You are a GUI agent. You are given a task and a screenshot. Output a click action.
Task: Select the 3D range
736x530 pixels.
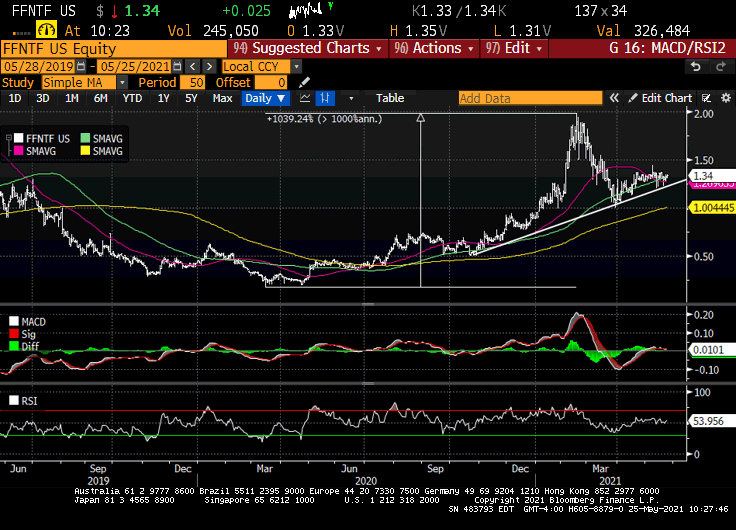43,98
